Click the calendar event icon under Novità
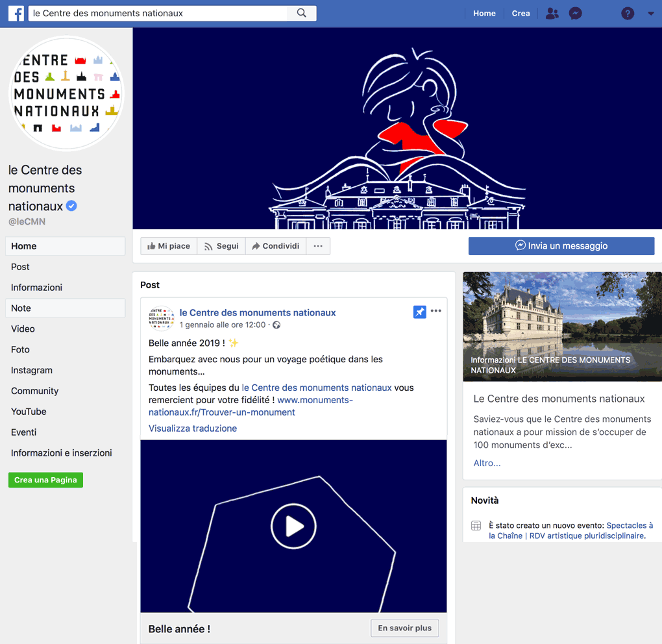This screenshot has width=662, height=644. (476, 526)
